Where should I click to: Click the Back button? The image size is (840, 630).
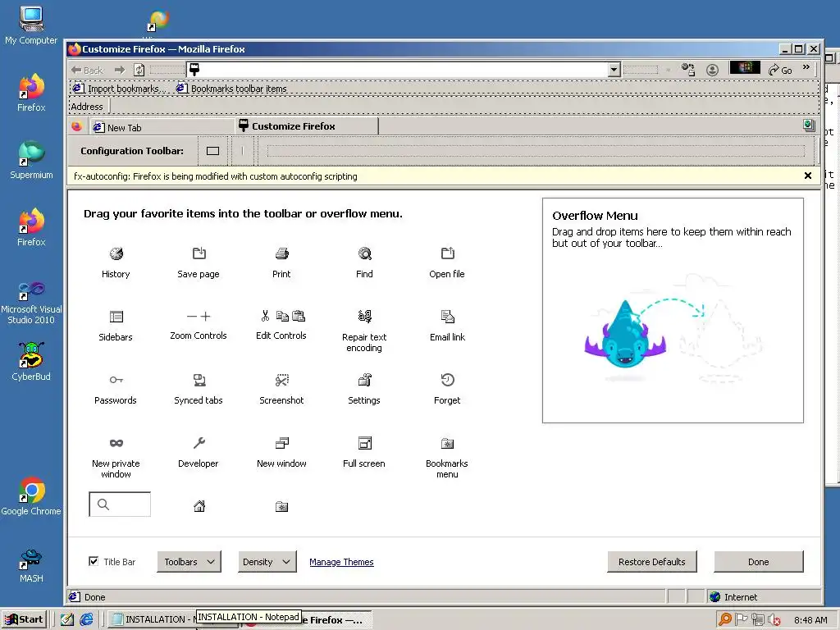pos(87,70)
